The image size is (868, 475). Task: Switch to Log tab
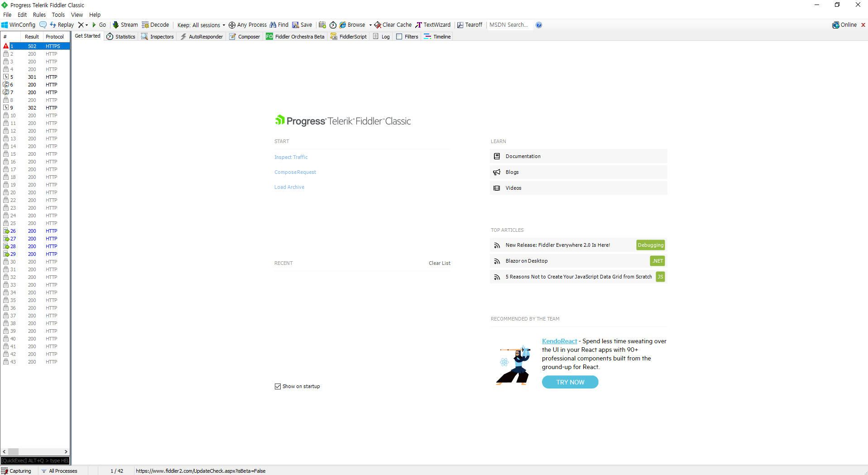tap(381, 37)
